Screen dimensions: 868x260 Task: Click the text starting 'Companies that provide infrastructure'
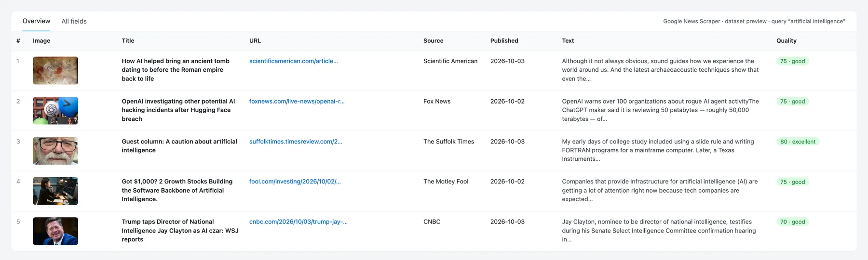pyautogui.click(x=660, y=190)
